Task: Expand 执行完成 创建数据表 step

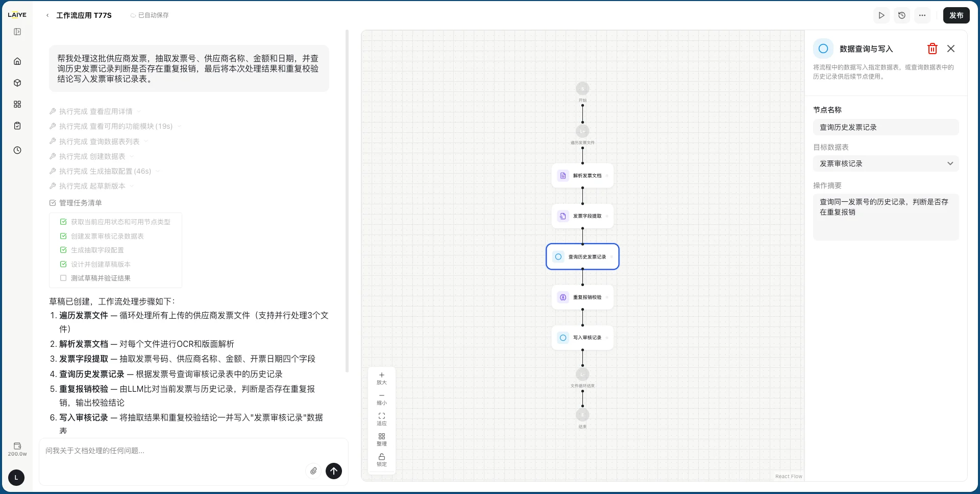Action: (x=91, y=156)
